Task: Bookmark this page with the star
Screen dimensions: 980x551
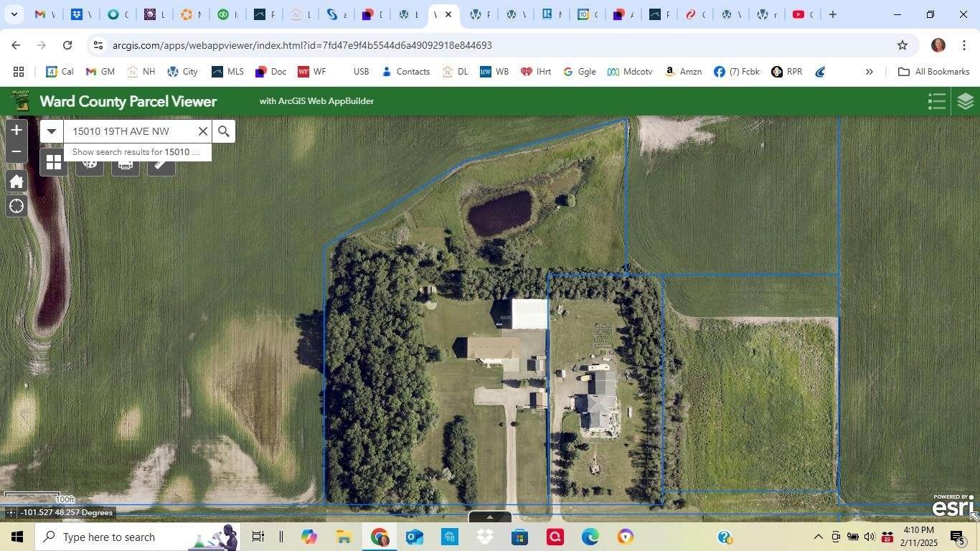Action: (x=903, y=45)
